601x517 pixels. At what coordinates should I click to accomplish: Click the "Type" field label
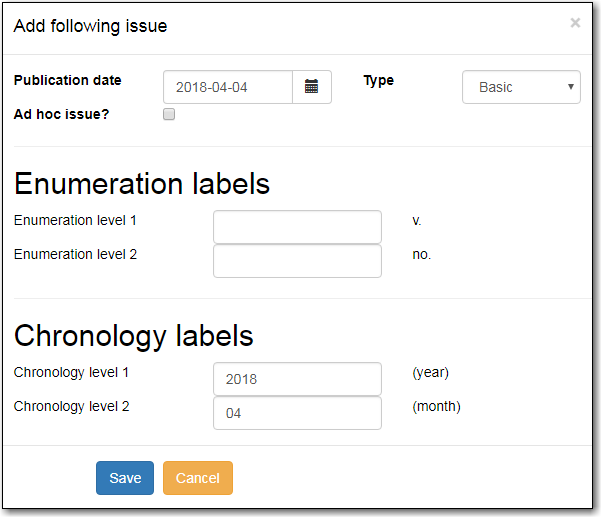coord(378,80)
